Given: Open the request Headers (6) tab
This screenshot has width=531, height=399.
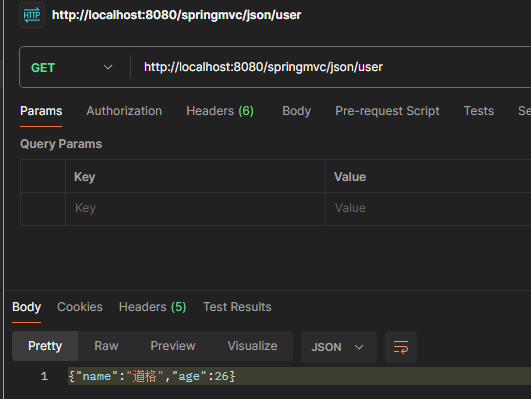Looking at the screenshot, I should pyautogui.click(x=220, y=111).
